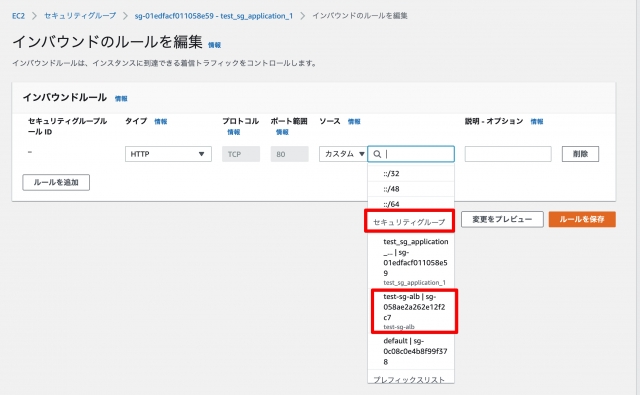The width and height of the screenshot is (640, 395).
Task: Click disabled port range 80 field
Action: point(289,154)
